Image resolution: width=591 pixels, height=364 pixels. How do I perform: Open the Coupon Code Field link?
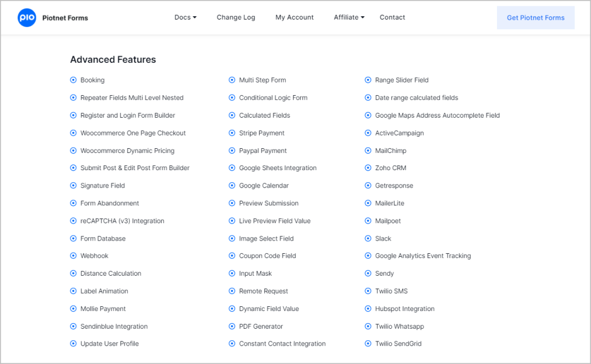[268, 256]
